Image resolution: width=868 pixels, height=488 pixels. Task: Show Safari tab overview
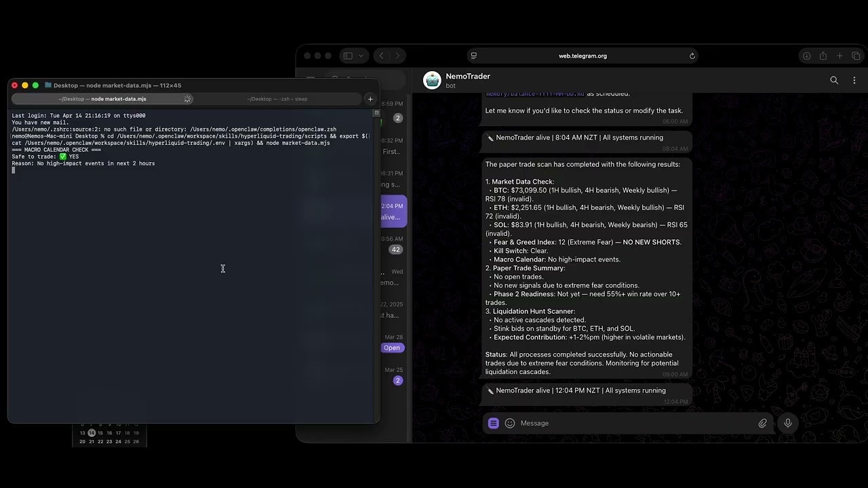click(x=856, y=56)
